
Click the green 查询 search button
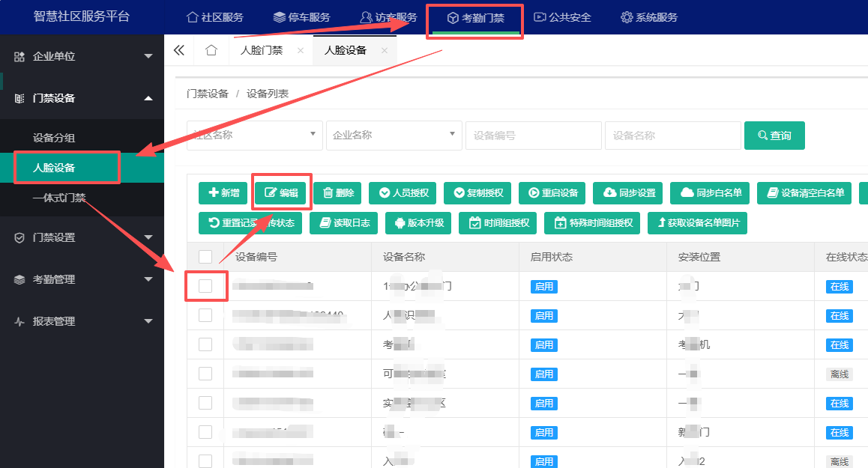click(774, 136)
